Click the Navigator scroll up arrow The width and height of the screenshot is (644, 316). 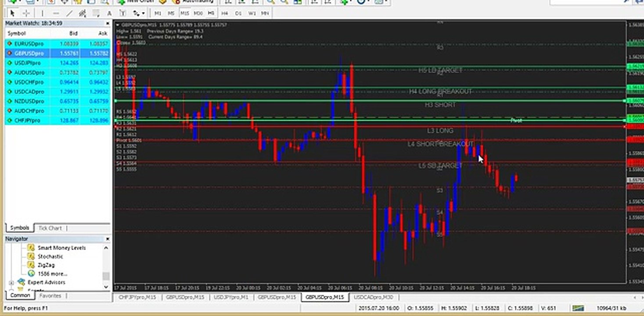point(106,248)
